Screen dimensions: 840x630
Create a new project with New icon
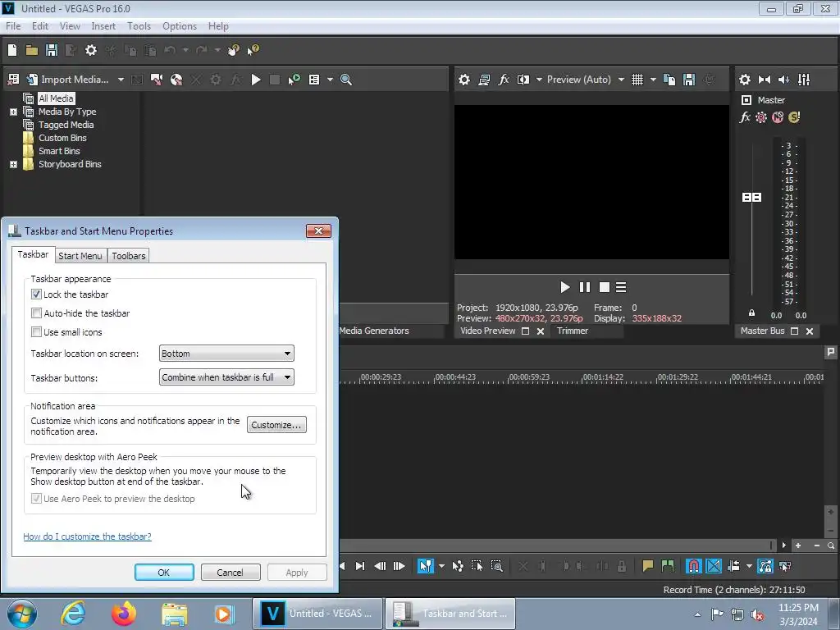(12, 50)
